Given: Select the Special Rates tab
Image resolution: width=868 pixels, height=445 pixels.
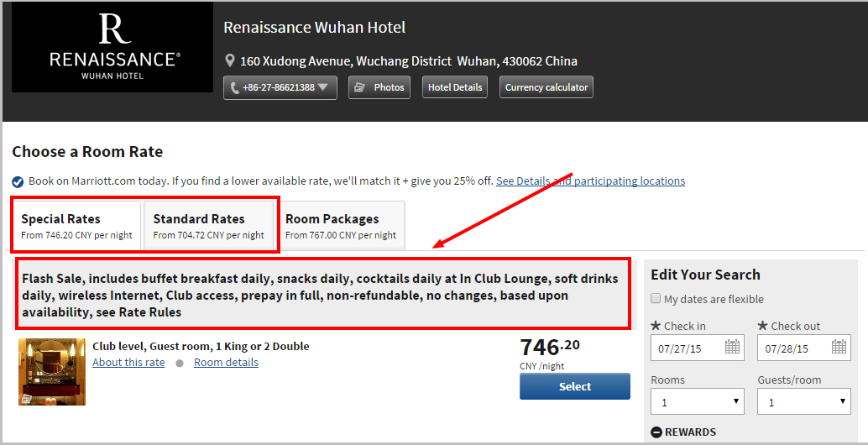Looking at the screenshot, I should [x=76, y=226].
